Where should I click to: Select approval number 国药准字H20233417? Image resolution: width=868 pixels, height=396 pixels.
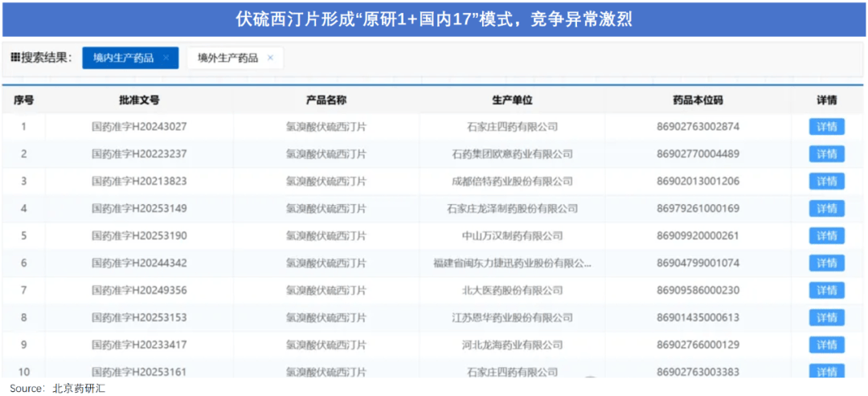pos(139,345)
